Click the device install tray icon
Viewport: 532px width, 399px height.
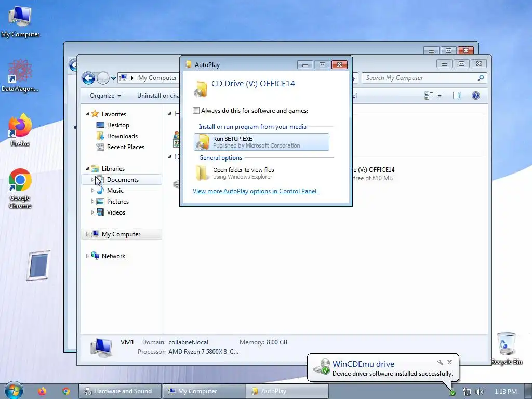coord(453,393)
